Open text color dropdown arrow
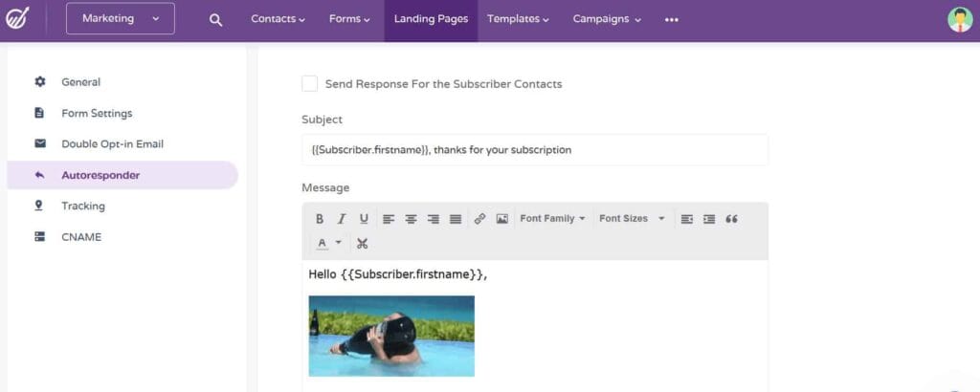 pos(338,243)
